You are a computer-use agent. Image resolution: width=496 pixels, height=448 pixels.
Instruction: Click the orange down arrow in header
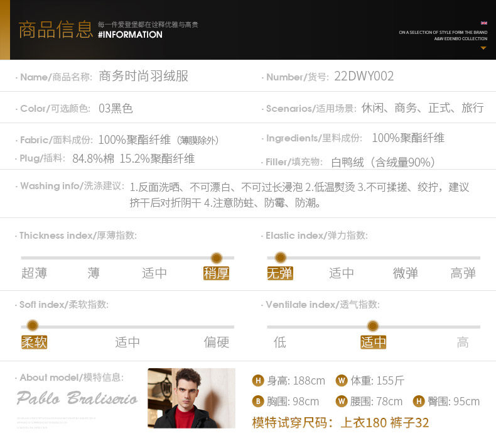tap(483, 48)
